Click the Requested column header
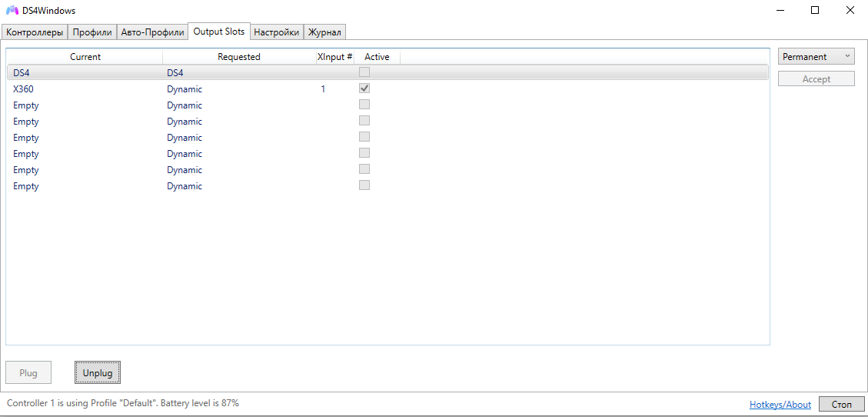Screen dimensions: 868x417 (239, 56)
